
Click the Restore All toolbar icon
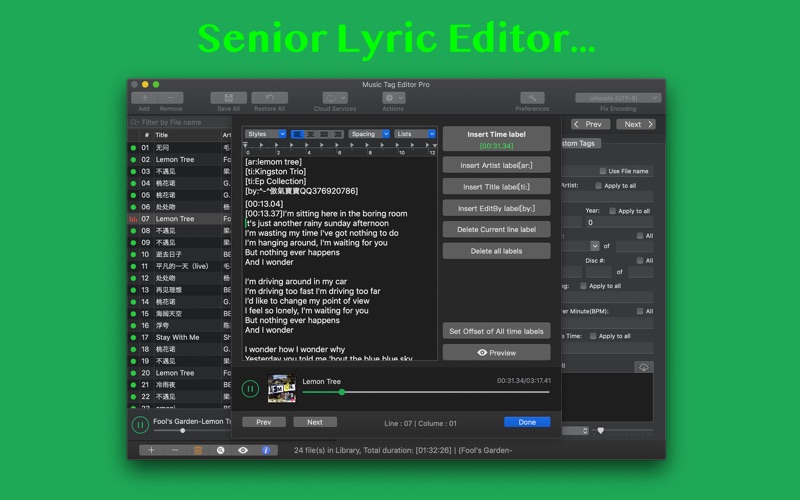(269, 98)
